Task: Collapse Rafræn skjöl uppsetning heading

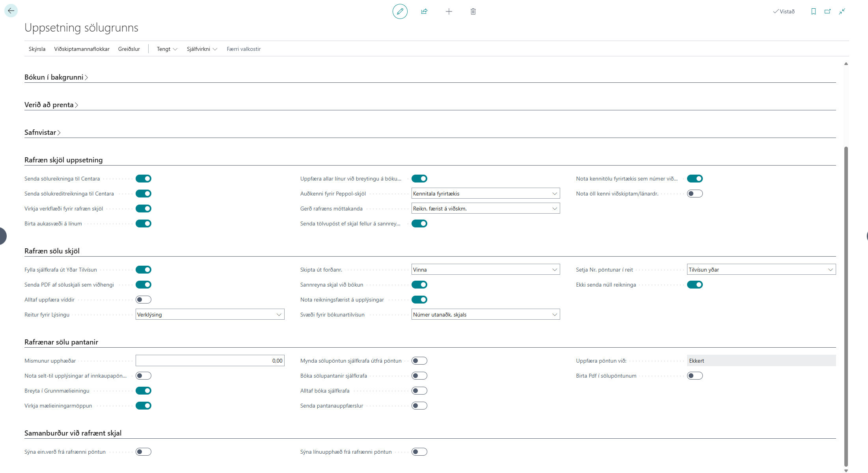Action: click(x=63, y=160)
